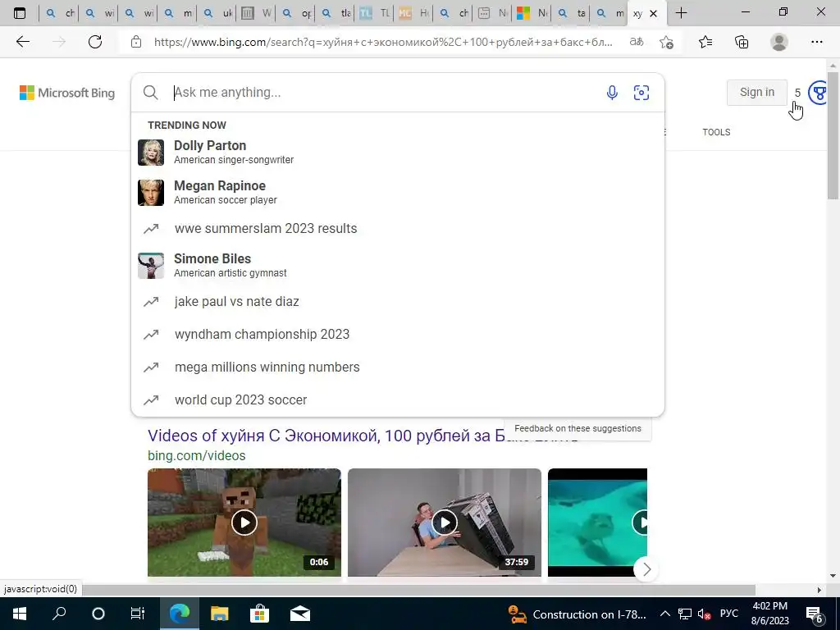Open Windows Start menu
Screen dimensions: 840x630
[20, 614]
